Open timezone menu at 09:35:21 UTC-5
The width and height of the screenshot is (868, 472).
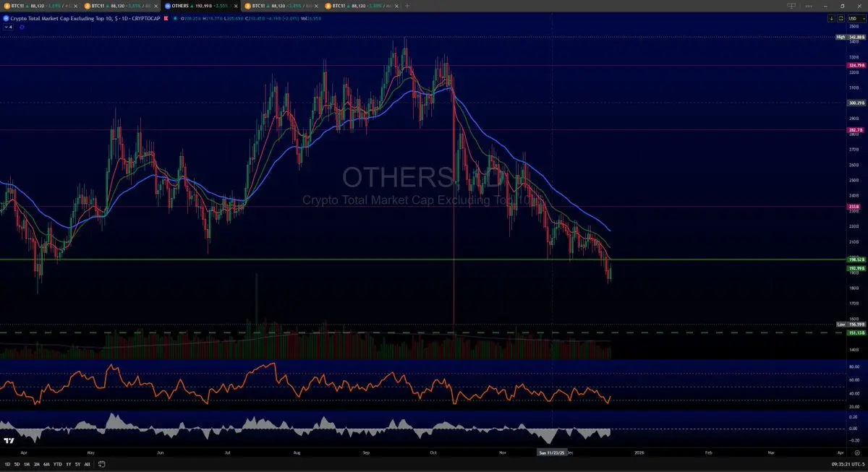(846, 464)
